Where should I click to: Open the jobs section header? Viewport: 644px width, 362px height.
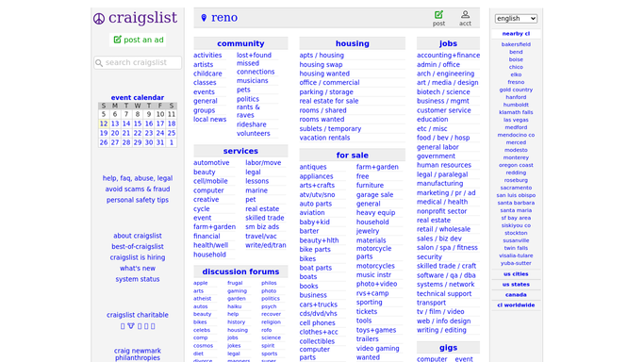(x=448, y=43)
